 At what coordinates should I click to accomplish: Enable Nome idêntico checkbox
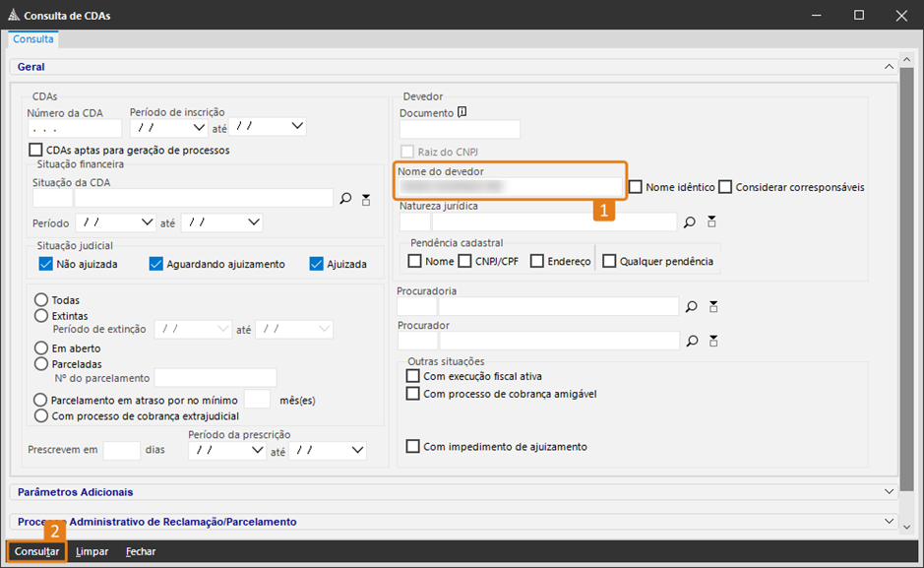(636, 187)
